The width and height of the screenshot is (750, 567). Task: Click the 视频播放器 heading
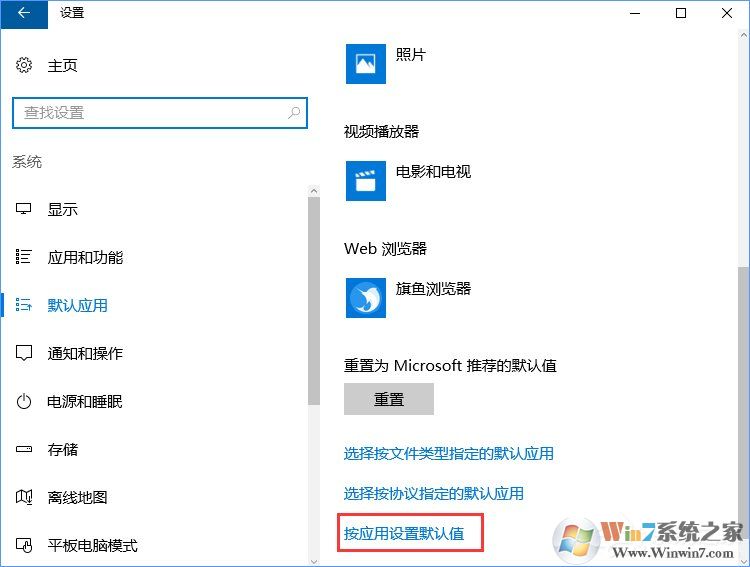coord(381,132)
